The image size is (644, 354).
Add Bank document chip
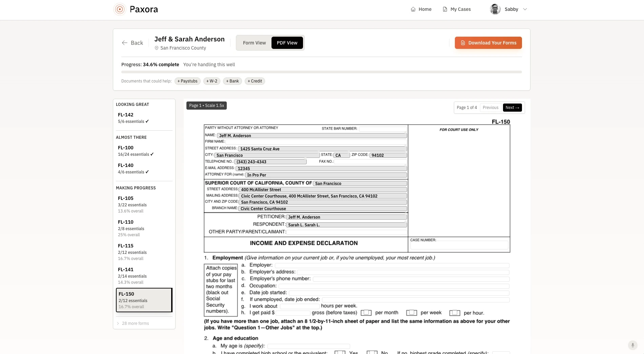pyautogui.click(x=233, y=81)
